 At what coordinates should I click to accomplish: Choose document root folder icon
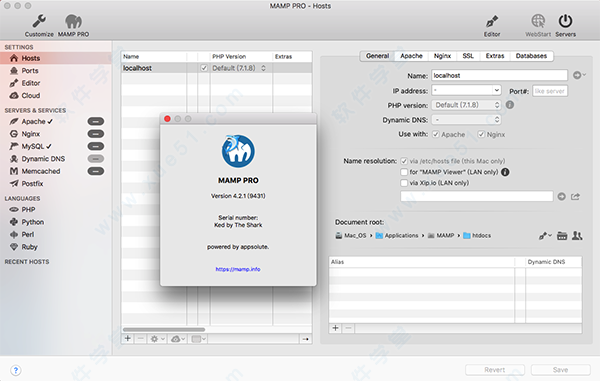pyautogui.click(x=562, y=236)
